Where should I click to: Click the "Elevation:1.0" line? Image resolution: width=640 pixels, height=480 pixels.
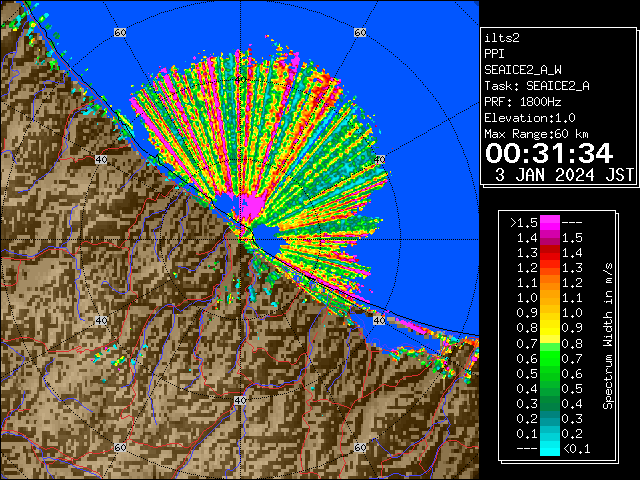[530, 118]
